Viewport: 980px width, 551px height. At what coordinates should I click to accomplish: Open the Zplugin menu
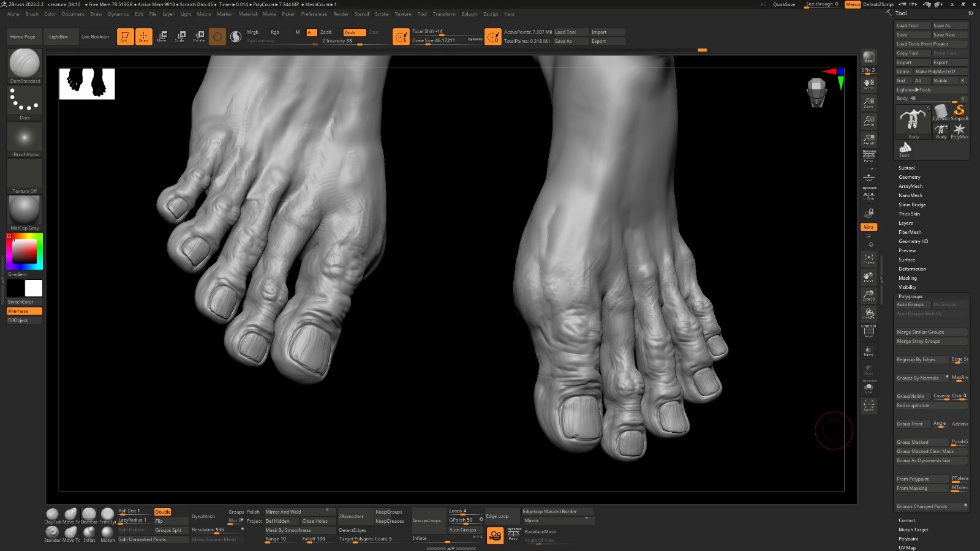click(x=469, y=14)
